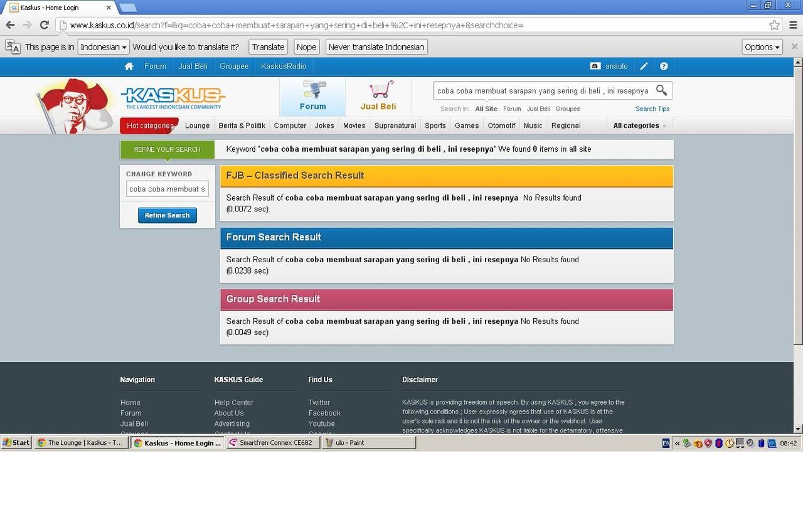
Task: Bookmark this page with the star icon
Action: click(x=775, y=25)
